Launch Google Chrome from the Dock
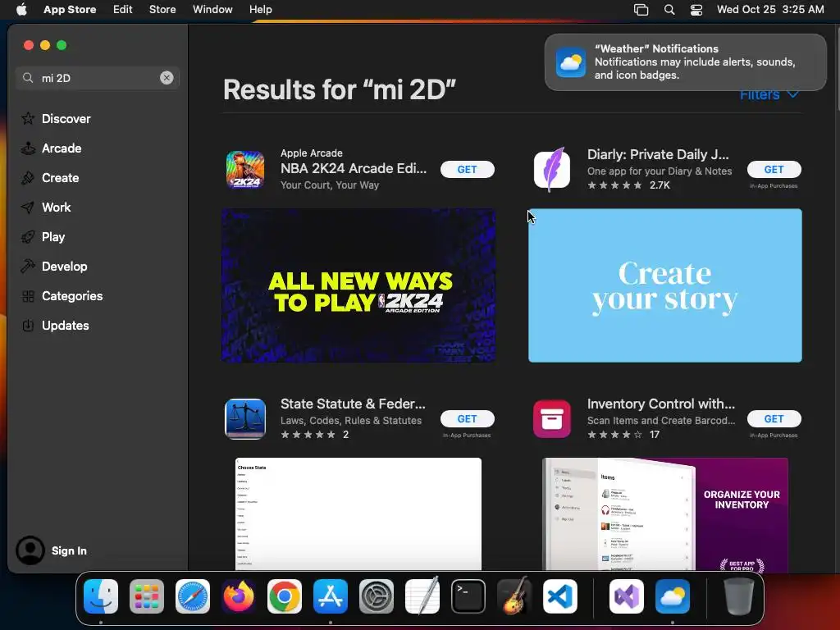Viewport: 840px width, 630px height. pos(285,596)
